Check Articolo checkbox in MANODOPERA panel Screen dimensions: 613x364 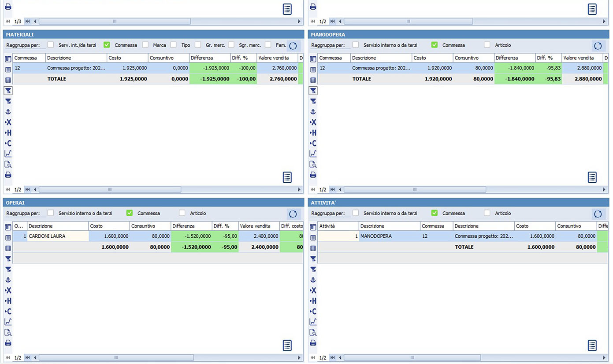487,45
